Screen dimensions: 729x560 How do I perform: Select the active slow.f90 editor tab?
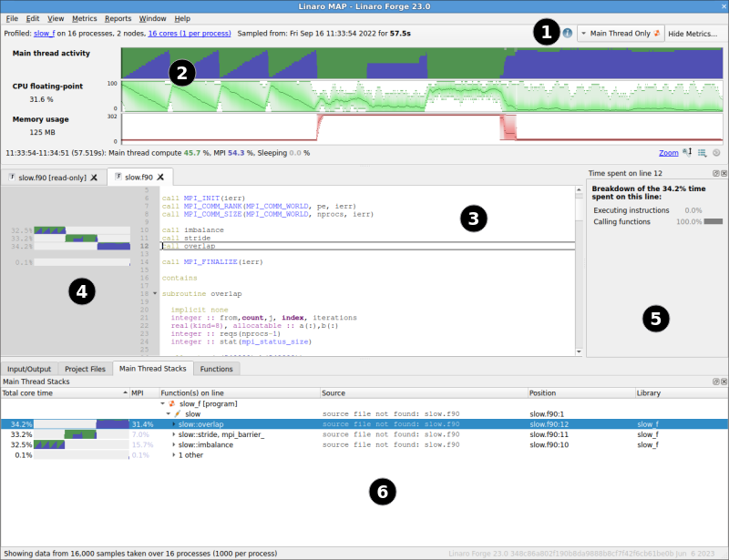coord(139,177)
